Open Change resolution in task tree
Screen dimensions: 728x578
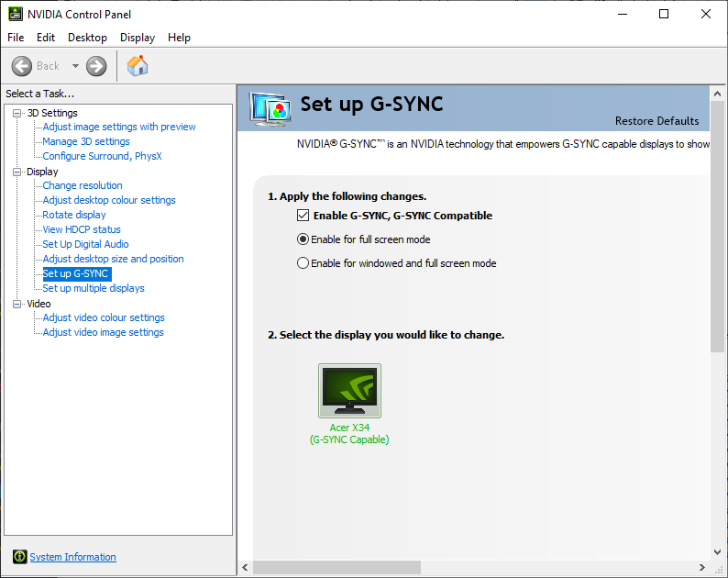[83, 185]
